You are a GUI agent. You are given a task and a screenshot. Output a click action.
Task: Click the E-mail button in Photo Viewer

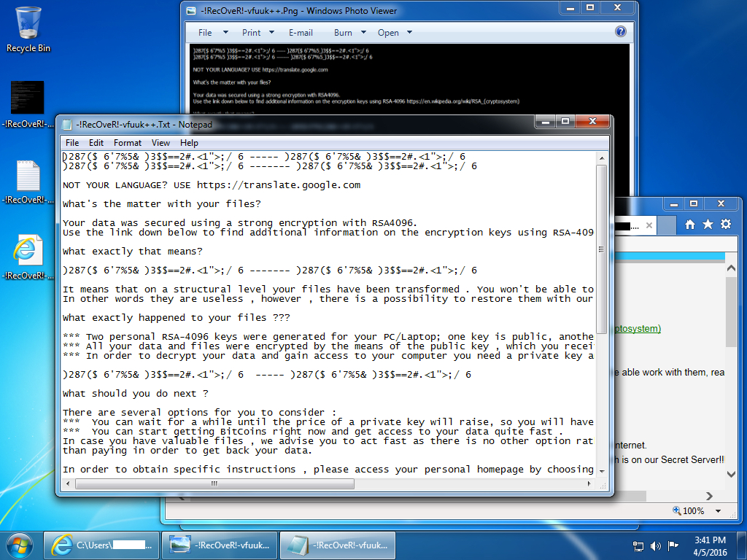[x=301, y=33]
